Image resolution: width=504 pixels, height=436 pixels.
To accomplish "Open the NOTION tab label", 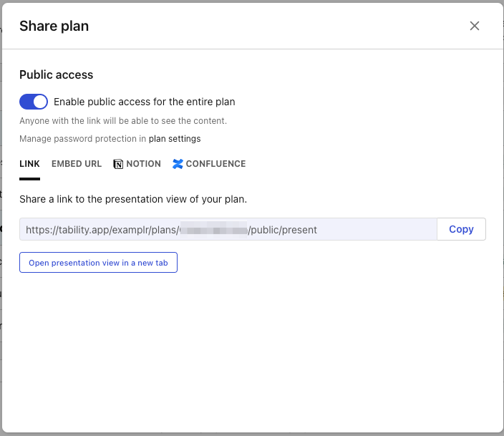I will [143, 164].
